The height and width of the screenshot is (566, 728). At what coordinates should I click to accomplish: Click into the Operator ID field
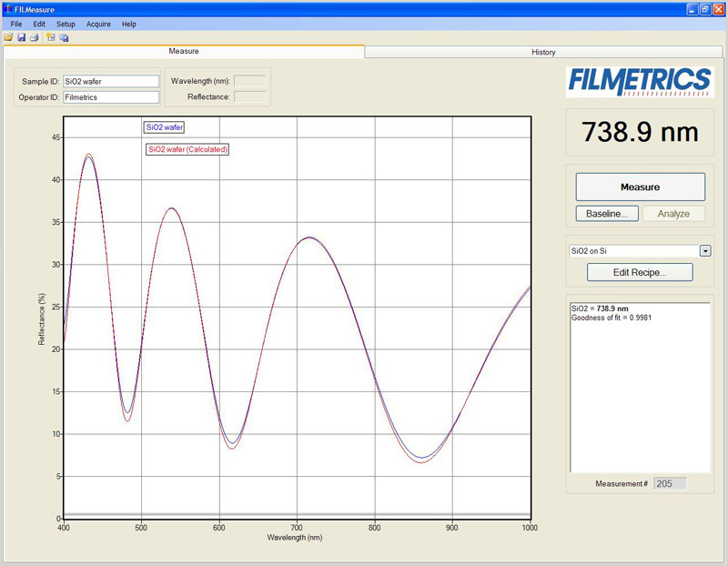(x=111, y=96)
